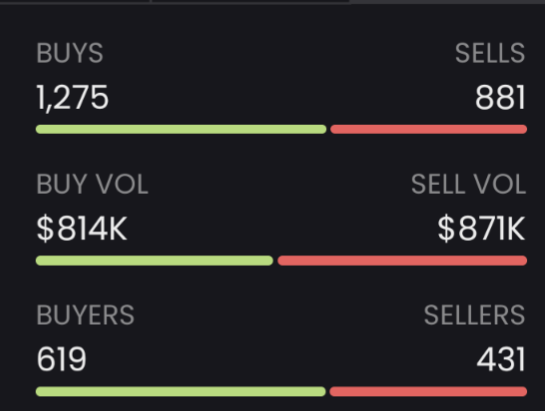Click the green buyers ratio bar

181,392
